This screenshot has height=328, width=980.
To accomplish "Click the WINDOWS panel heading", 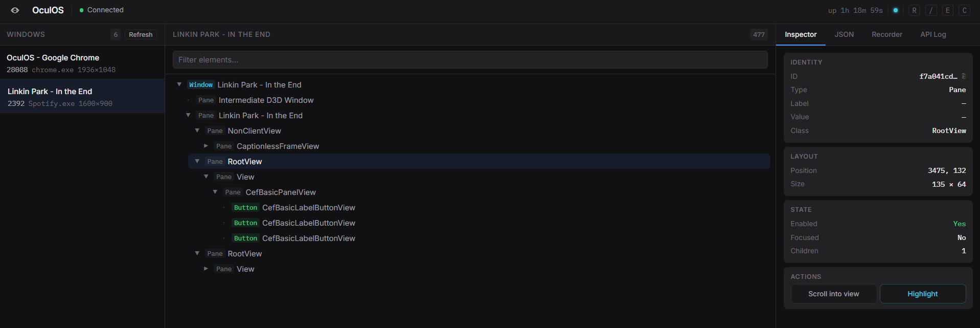I will (26, 34).
